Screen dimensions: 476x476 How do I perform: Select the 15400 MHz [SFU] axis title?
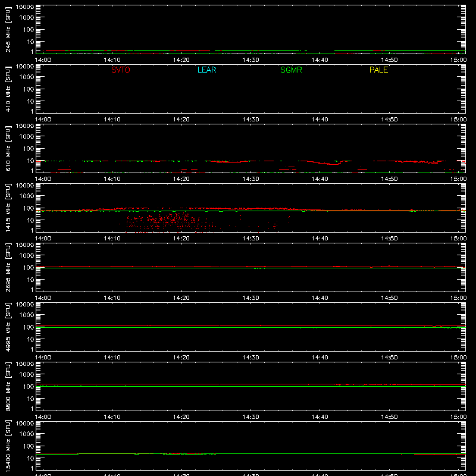pos(8,446)
